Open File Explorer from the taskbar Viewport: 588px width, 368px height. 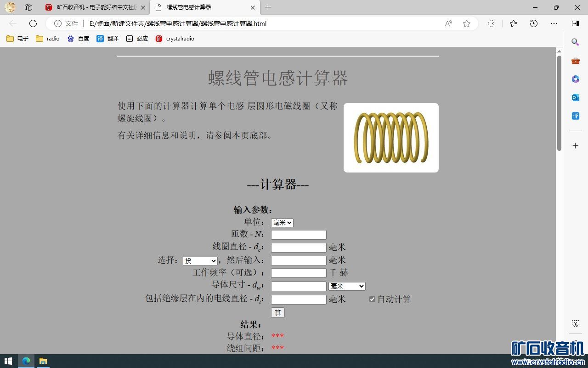43,361
